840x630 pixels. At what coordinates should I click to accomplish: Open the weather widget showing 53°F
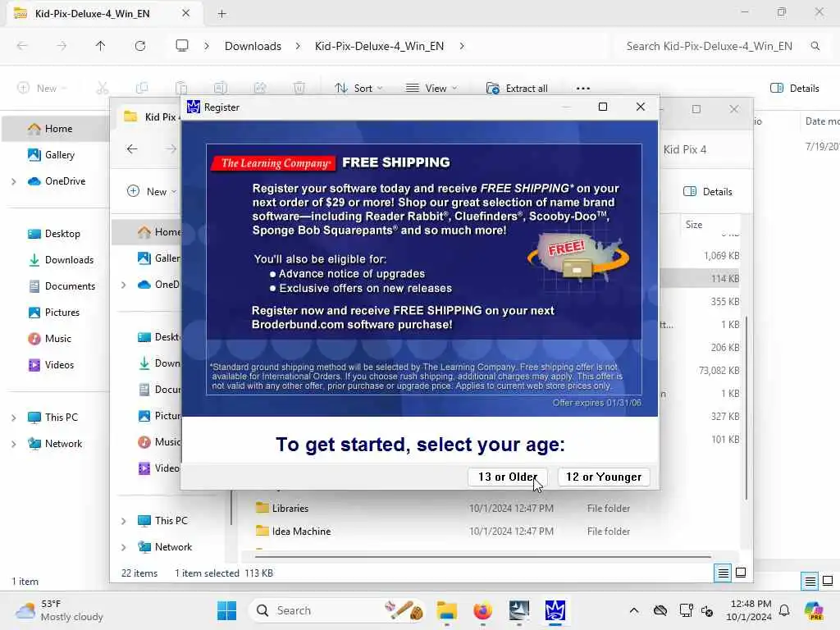tap(59, 610)
